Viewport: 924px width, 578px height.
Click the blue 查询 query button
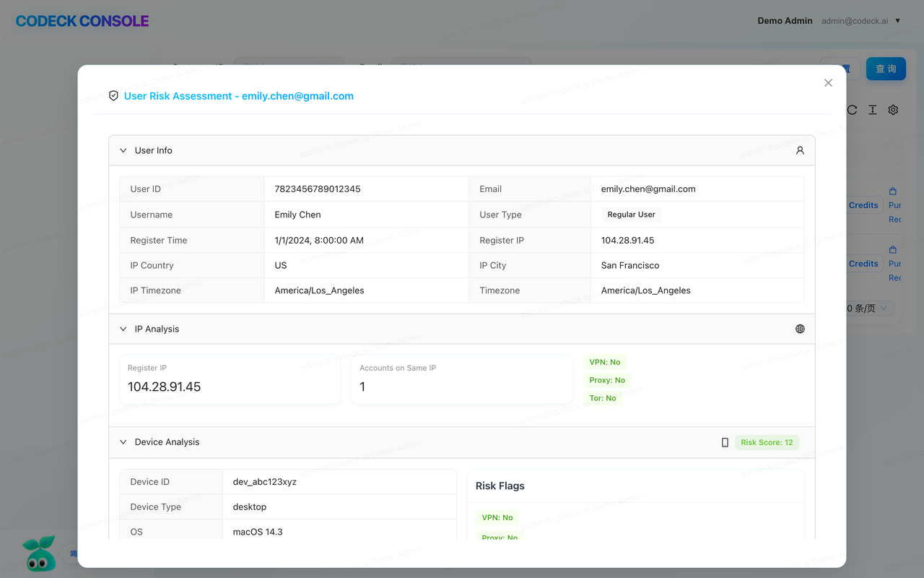coord(886,68)
